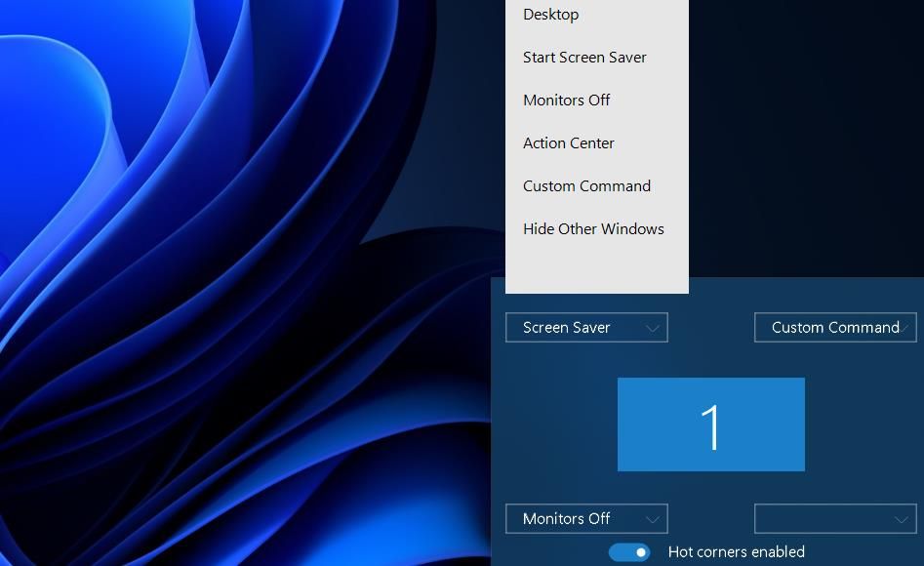Open the Custom Command corner dropdown
Screen dimensions: 924x566
[x=835, y=327]
